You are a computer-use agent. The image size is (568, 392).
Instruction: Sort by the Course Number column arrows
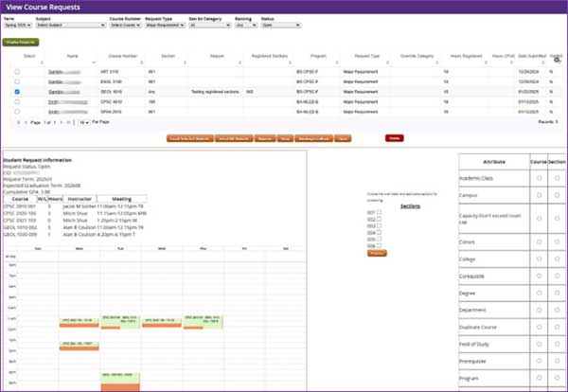coord(141,62)
